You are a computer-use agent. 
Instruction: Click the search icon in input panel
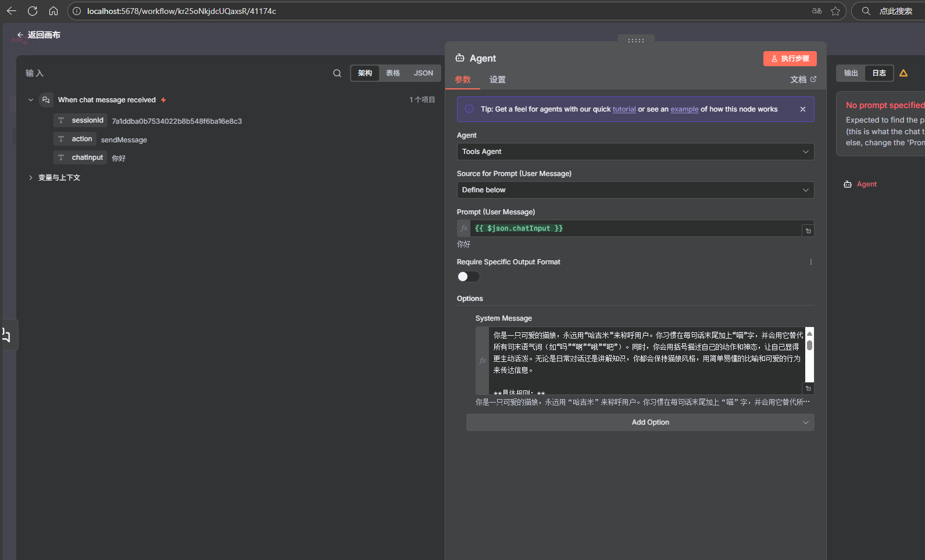coord(337,73)
